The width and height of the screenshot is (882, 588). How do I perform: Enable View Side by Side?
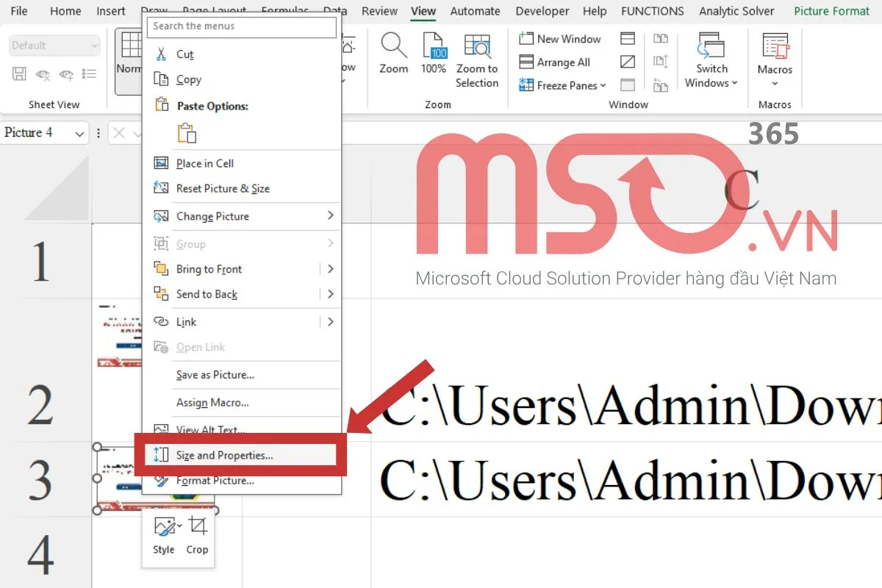pos(660,38)
